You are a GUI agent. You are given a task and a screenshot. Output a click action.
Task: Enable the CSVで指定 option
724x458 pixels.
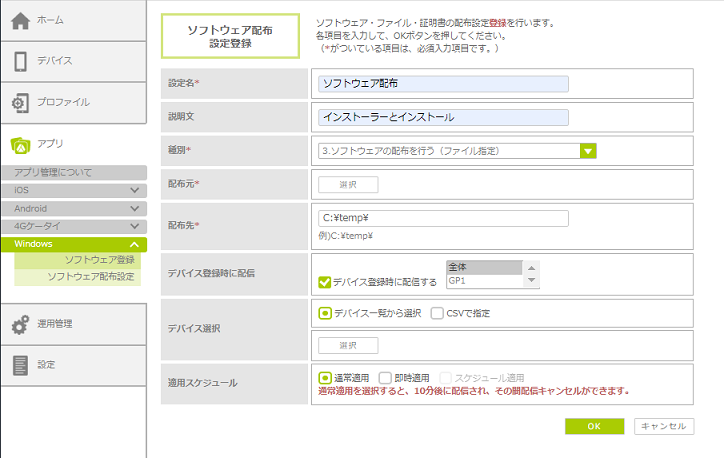click(437, 313)
